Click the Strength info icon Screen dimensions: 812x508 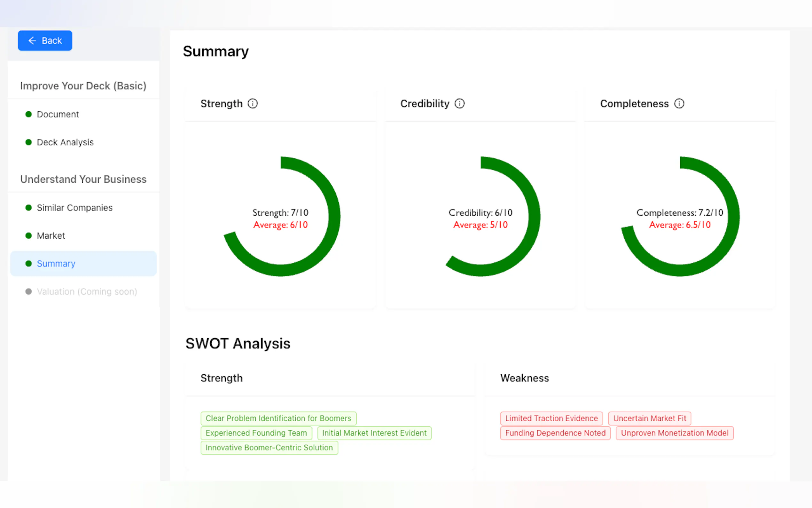[253, 103]
